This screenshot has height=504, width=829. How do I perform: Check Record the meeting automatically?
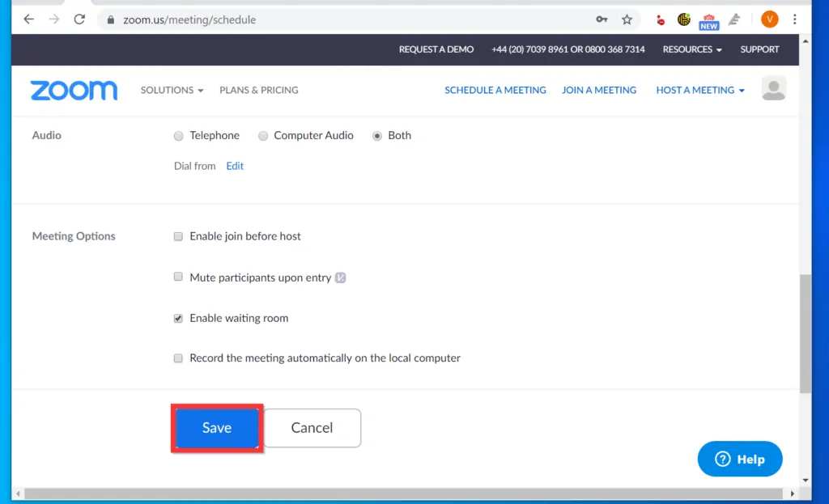[x=178, y=358]
